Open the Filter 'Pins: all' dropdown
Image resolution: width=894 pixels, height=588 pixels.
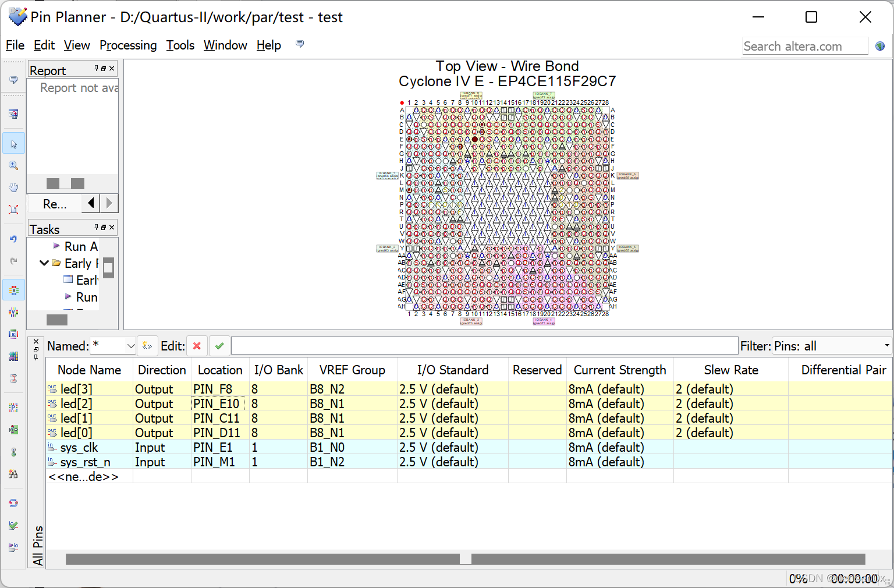click(x=887, y=346)
